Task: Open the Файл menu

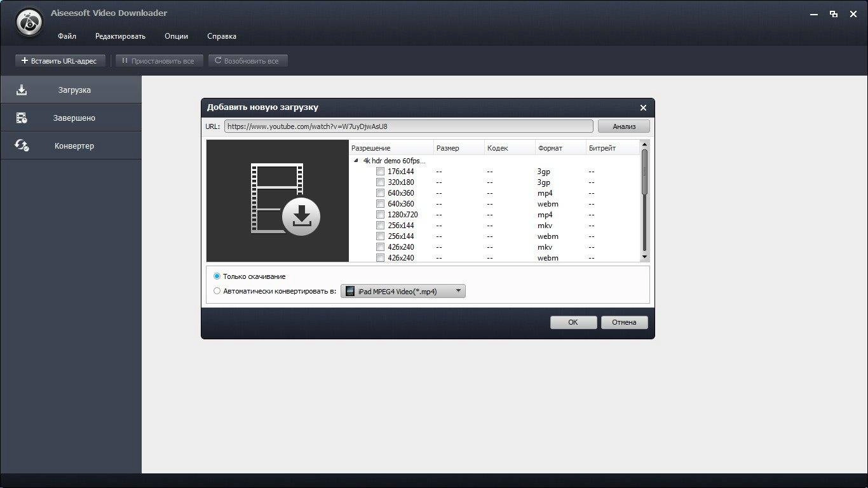Action: pyautogui.click(x=67, y=36)
